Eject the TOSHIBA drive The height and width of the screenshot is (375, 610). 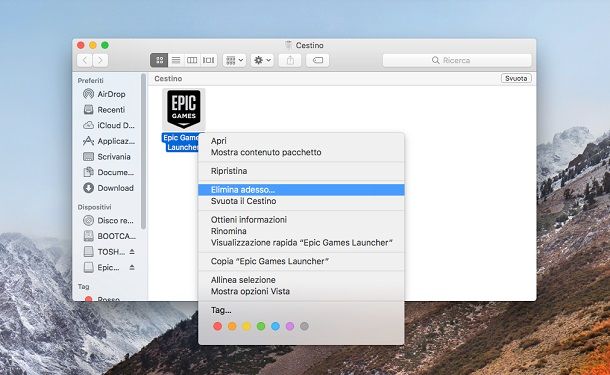[x=132, y=252]
